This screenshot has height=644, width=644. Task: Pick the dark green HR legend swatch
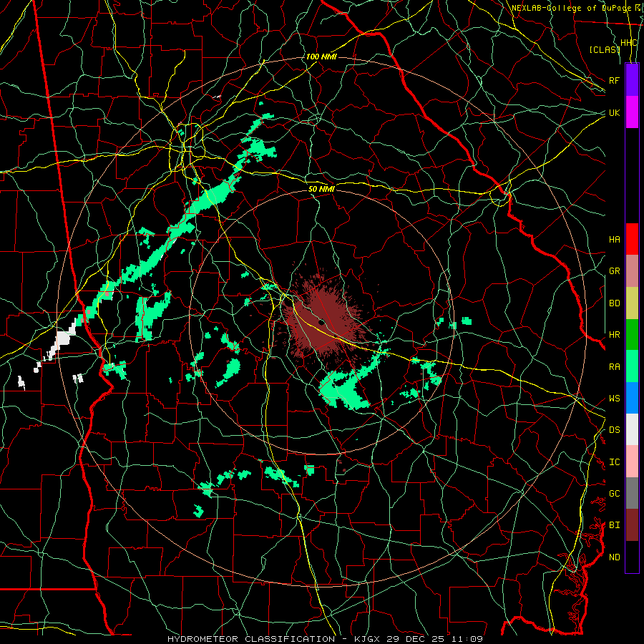click(632, 335)
